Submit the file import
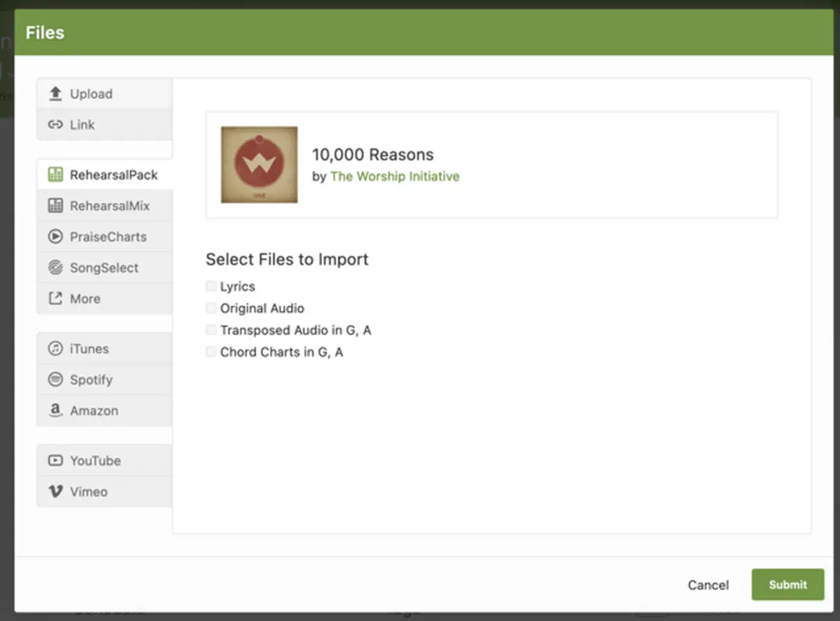The image size is (840, 621). (x=787, y=585)
